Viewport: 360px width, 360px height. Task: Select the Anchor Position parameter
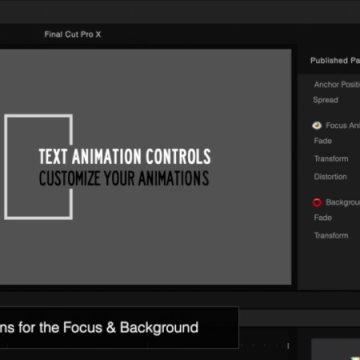point(337,85)
